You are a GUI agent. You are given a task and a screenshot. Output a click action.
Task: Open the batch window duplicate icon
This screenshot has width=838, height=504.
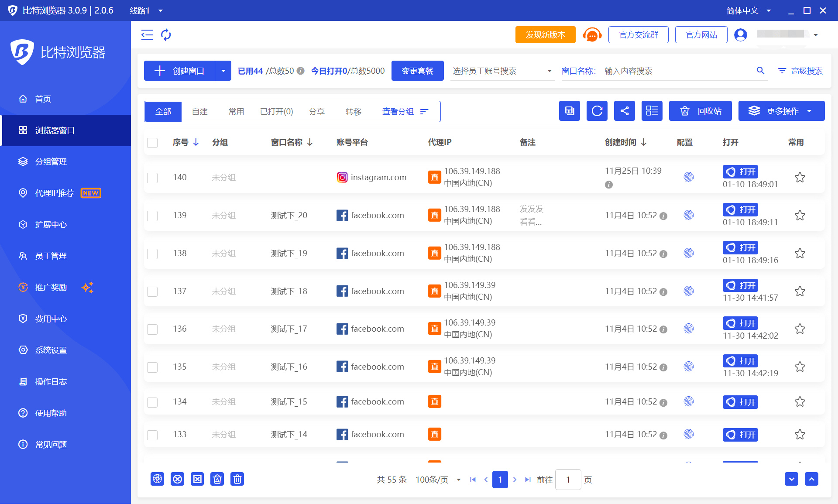coord(569,111)
